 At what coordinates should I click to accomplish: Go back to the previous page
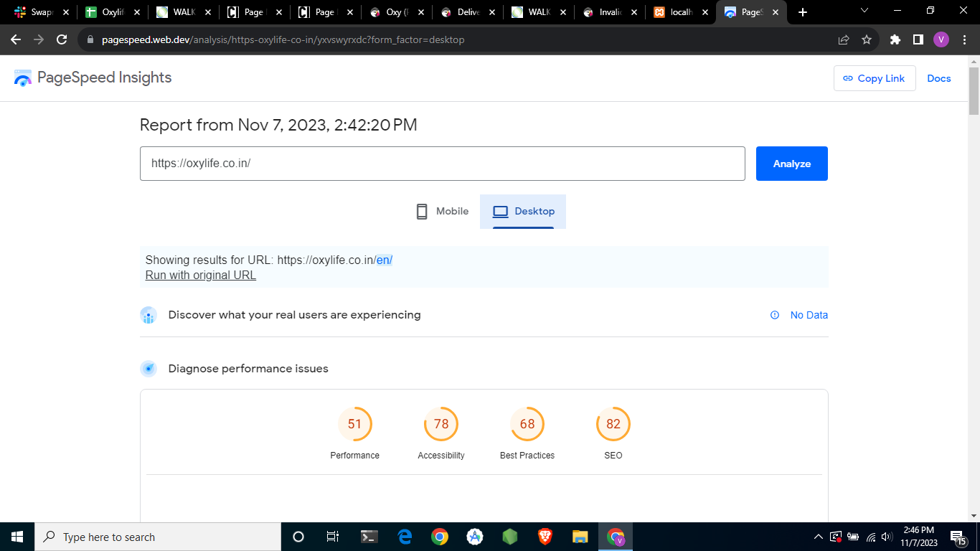pyautogui.click(x=16, y=39)
